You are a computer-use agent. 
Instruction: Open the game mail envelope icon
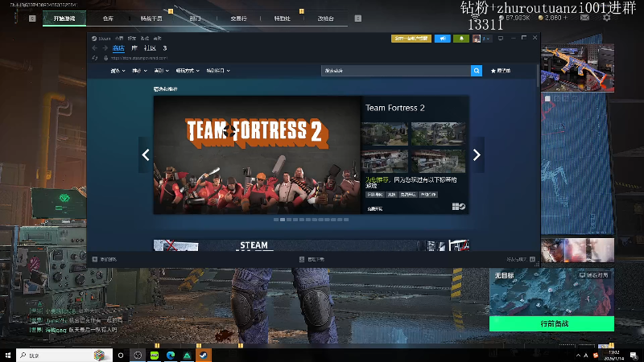click(585, 18)
